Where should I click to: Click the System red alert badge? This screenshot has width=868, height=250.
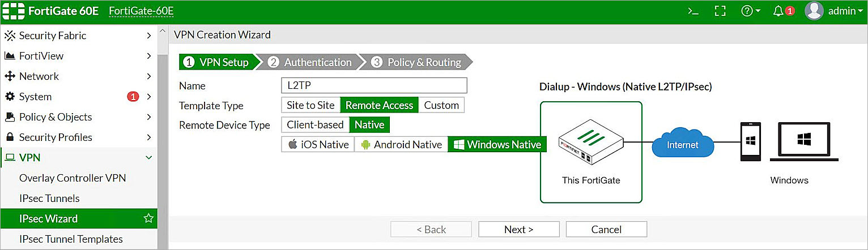point(133,97)
